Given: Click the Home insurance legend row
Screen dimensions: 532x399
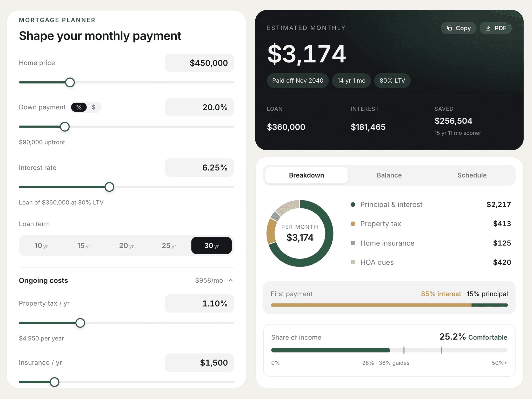Looking at the screenshot, I should point(431,243).
